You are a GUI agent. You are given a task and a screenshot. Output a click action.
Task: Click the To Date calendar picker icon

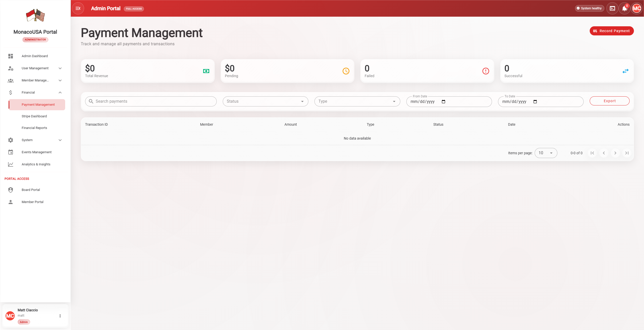click(535, 102)
